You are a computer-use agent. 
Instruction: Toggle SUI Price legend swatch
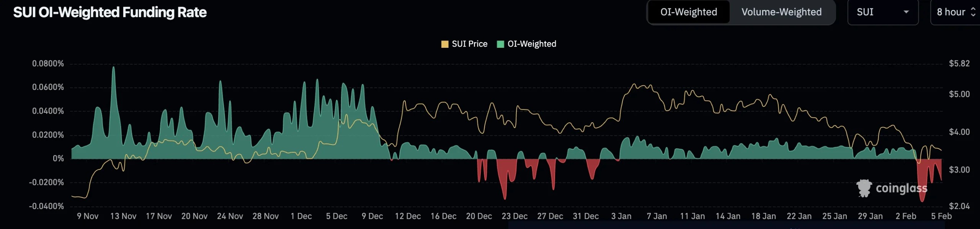444,44
